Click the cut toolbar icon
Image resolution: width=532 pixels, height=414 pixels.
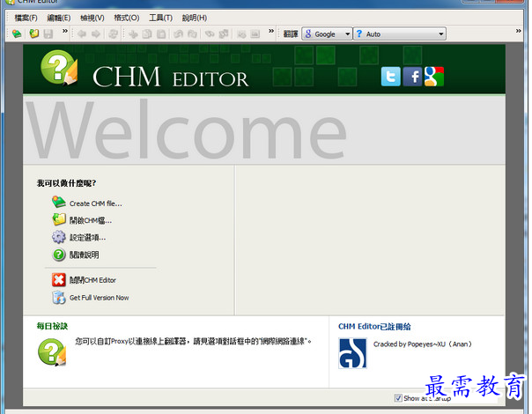click(x=133, y=34)
